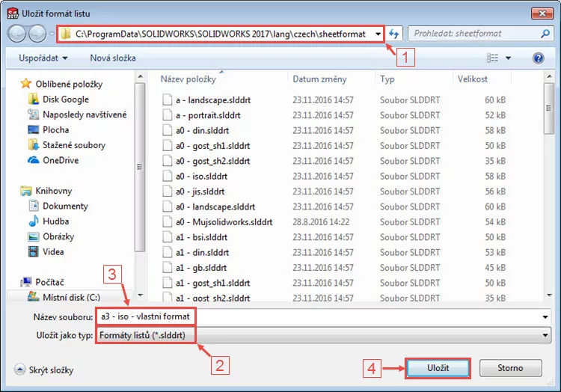Image resolution: width=561 pixels, height=392 pixels.
Task: Open recent locations arrow near nav buttons
Action: (x=52, y=34)
